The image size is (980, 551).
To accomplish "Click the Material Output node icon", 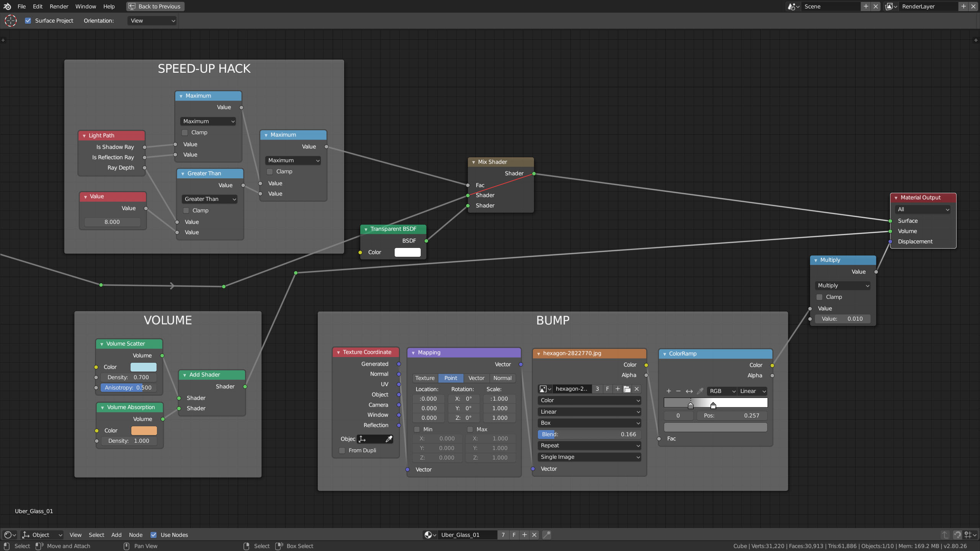I will tap(897, 197).
